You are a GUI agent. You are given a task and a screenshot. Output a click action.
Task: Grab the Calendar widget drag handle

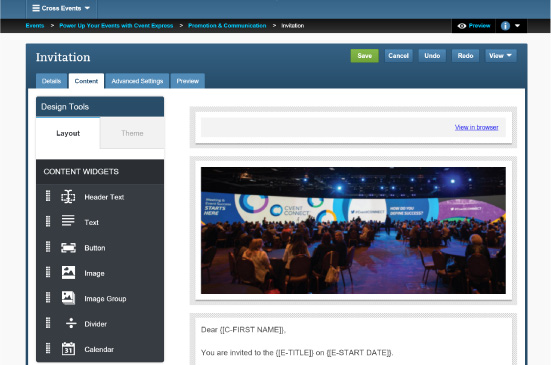point(48,348)
